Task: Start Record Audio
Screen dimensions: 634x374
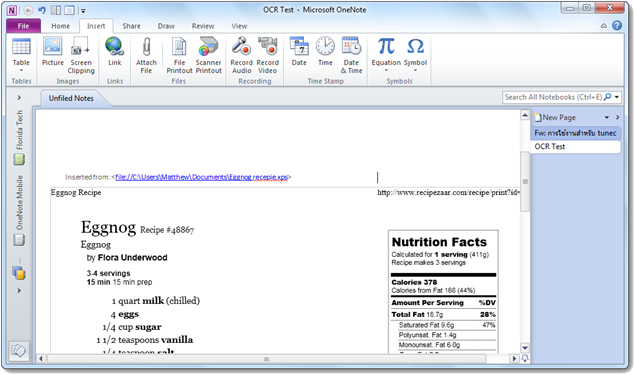Action: (x=241, y=55)
